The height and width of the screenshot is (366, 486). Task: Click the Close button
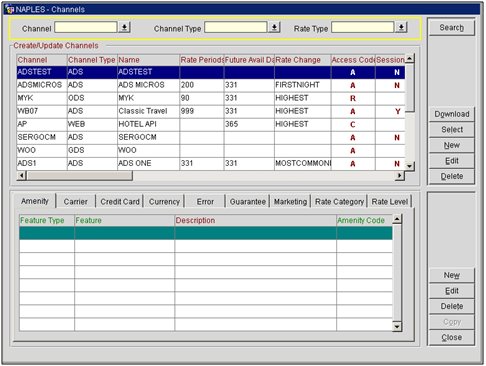[x=451, y=338]
